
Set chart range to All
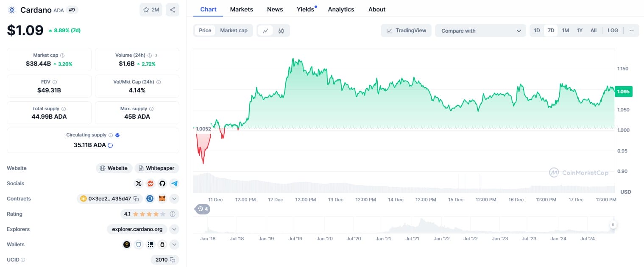tap(594, 31)
